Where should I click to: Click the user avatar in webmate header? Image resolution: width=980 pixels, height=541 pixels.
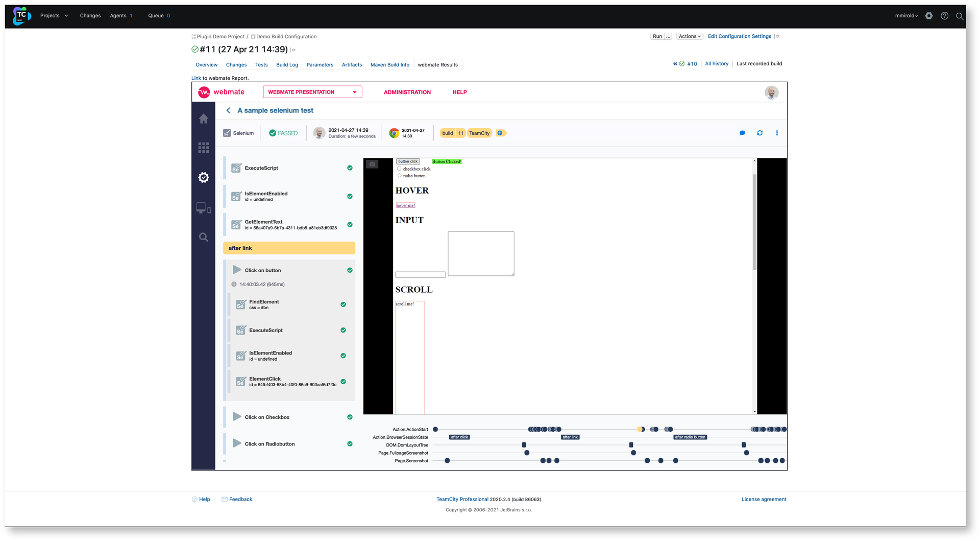(x=771, y=92)
